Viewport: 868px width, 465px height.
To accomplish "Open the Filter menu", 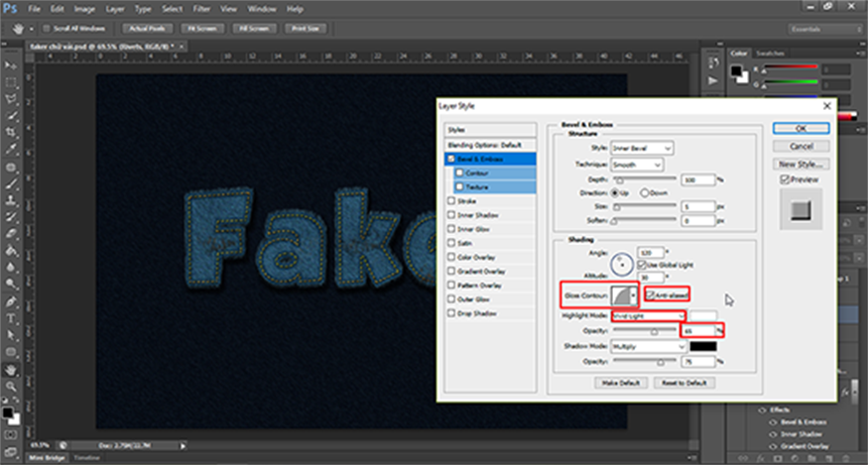I will coord(201,8).
